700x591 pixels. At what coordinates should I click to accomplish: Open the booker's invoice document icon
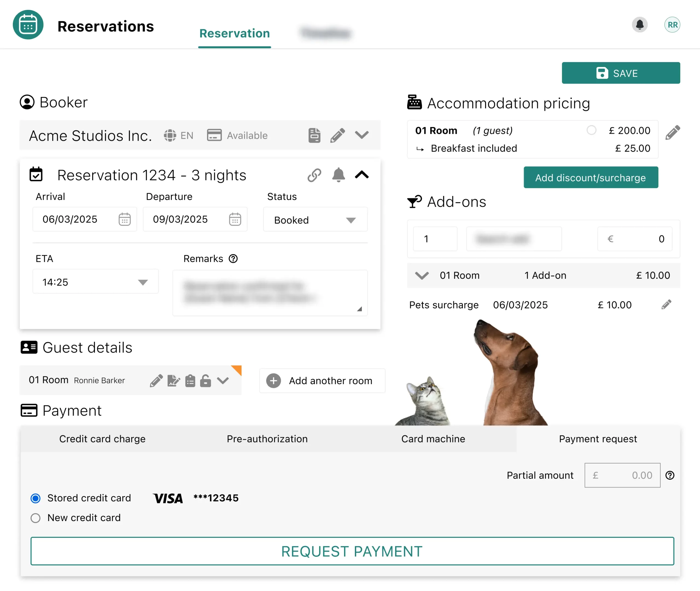314,135
